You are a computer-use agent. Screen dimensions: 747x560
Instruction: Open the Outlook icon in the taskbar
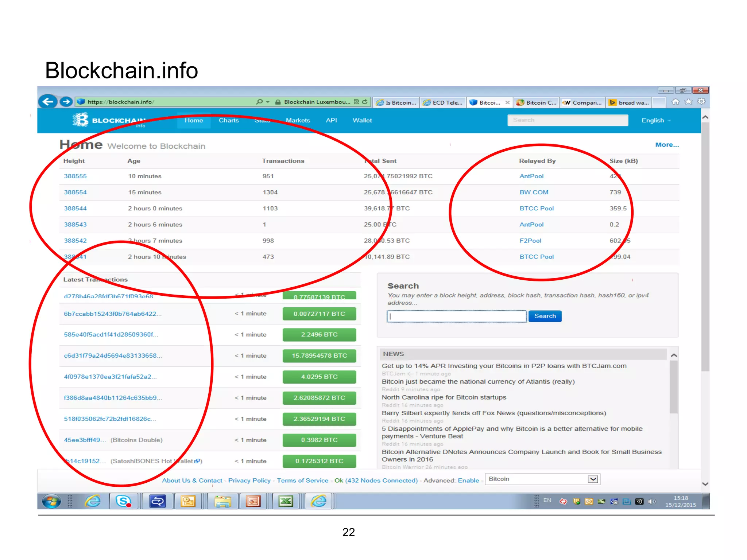coord(188,501)
